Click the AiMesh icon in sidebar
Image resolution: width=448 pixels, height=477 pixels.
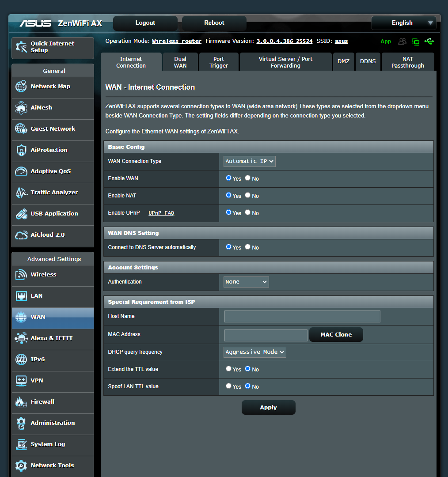21,108
